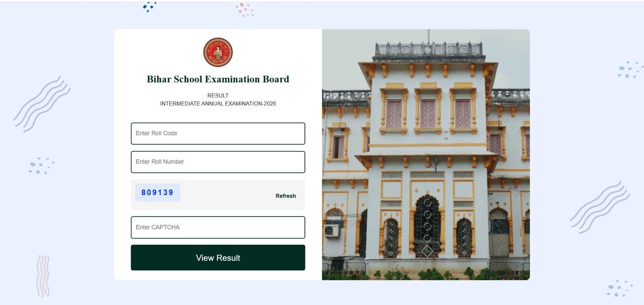This screenshot has width=644, height=305.
Task: Click the RESULT label under the heading
Action: (218, 95)
